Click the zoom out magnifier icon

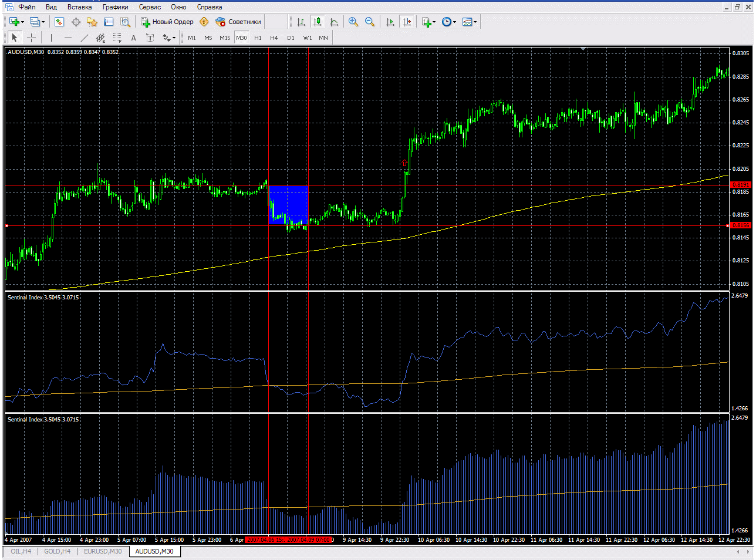370,22
